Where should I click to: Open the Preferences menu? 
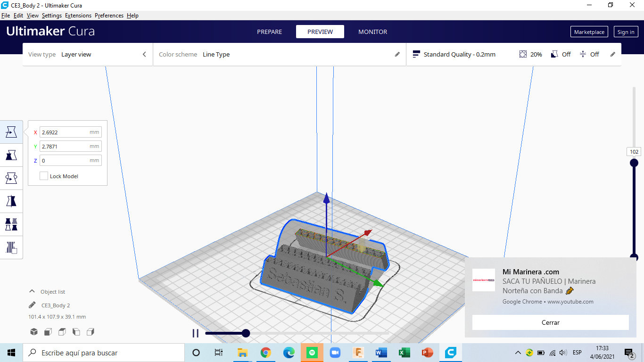pyautogui.click(x=109, y=16)
